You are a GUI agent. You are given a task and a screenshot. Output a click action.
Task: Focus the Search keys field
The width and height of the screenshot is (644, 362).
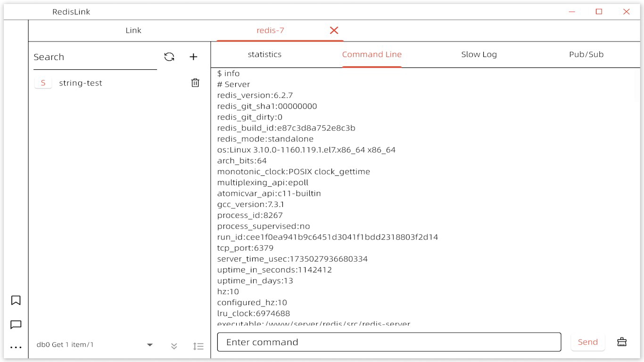click(95, 58)
